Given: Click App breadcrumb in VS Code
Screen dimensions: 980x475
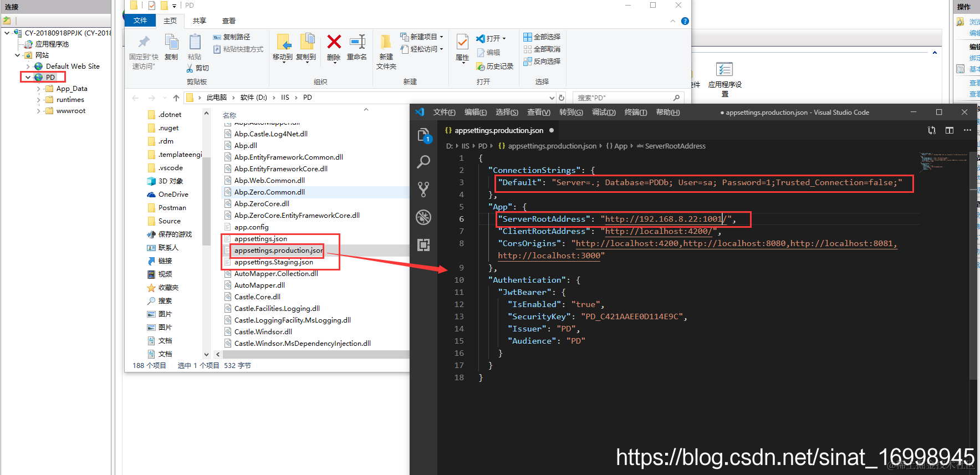Looking at the screenshot, I should tap(620, 146).
